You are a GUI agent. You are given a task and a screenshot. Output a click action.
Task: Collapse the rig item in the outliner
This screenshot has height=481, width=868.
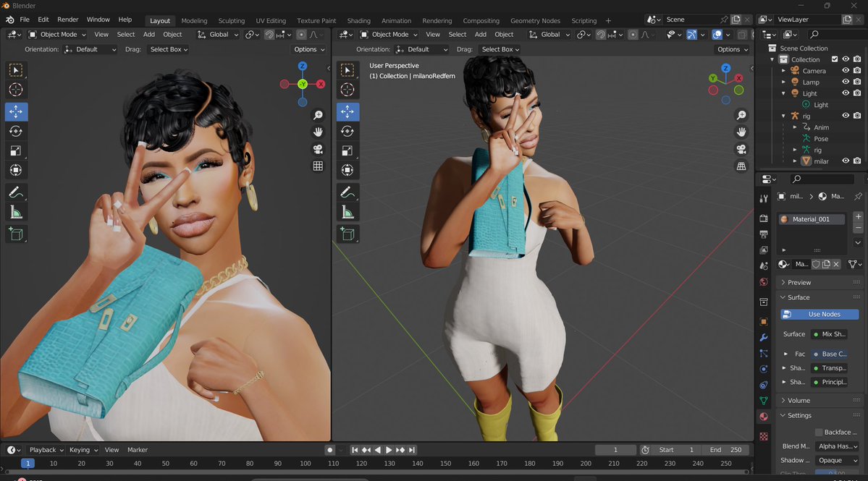click(784, 115)
